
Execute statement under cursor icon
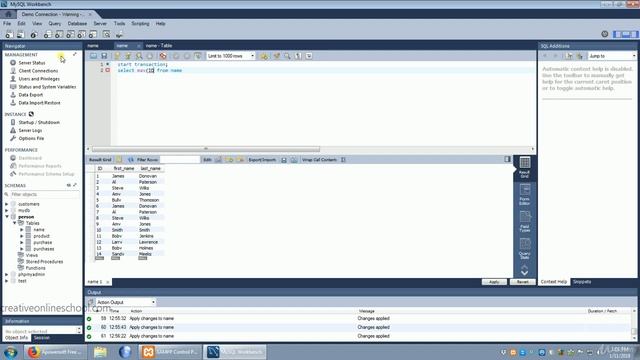point(128,56)
